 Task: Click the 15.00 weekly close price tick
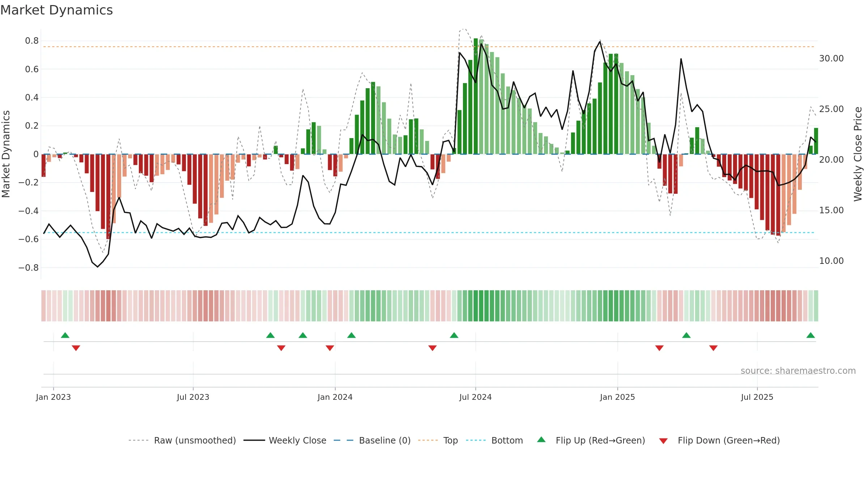pos(831,210)
